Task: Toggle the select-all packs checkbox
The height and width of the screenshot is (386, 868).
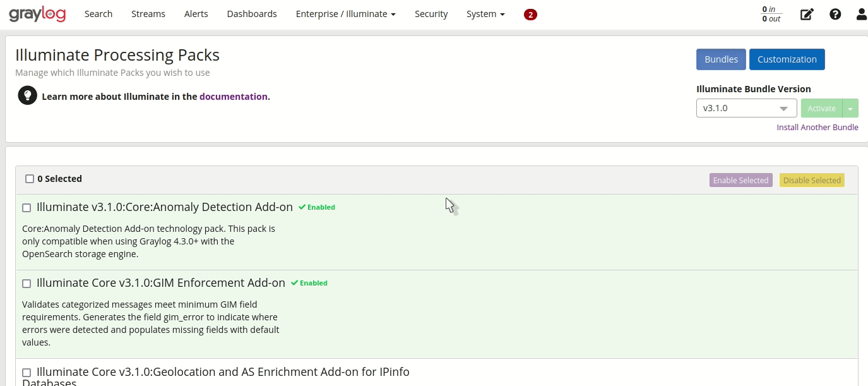Action: click(x=30, y=179)
